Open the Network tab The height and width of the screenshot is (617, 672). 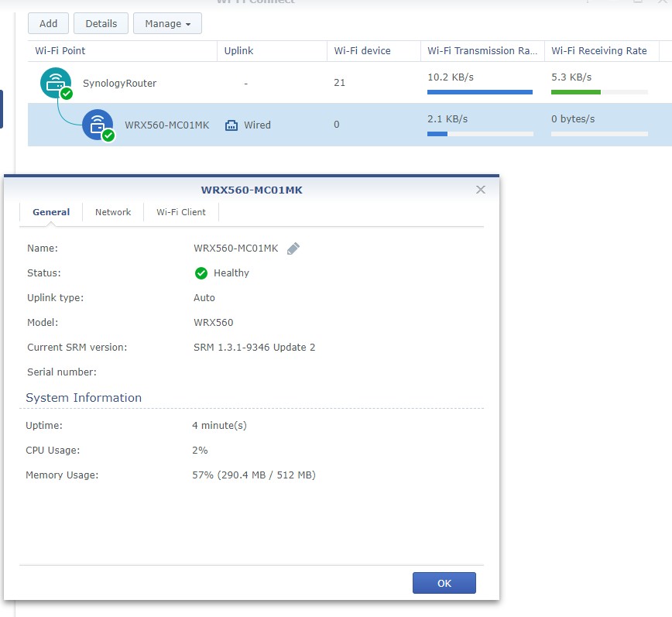click(113, 212)
